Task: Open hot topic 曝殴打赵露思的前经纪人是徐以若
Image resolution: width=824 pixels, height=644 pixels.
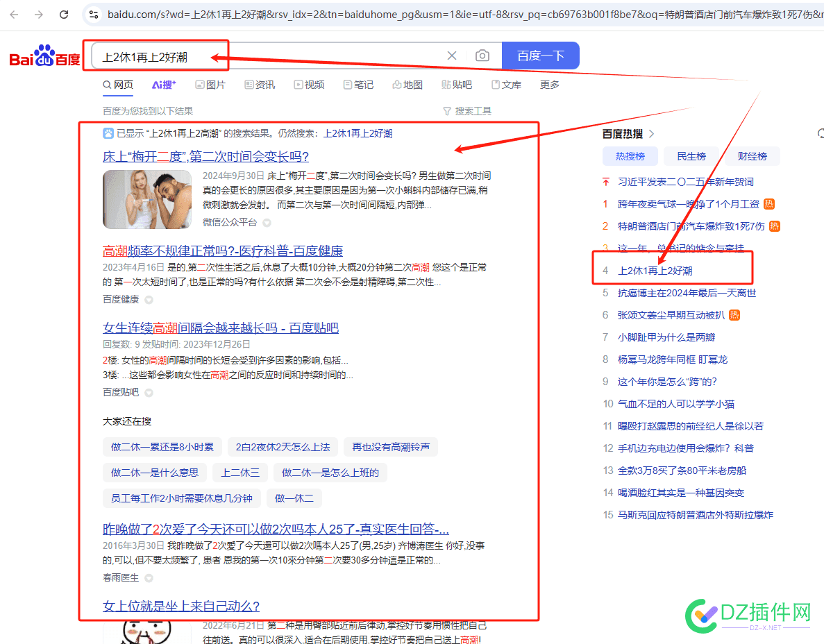Action: point(691,426)
